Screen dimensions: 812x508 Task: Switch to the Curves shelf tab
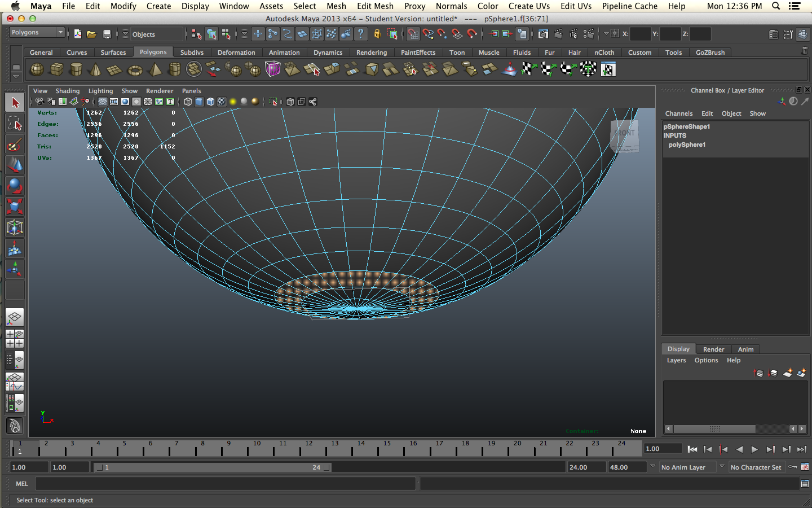[77, 52]
